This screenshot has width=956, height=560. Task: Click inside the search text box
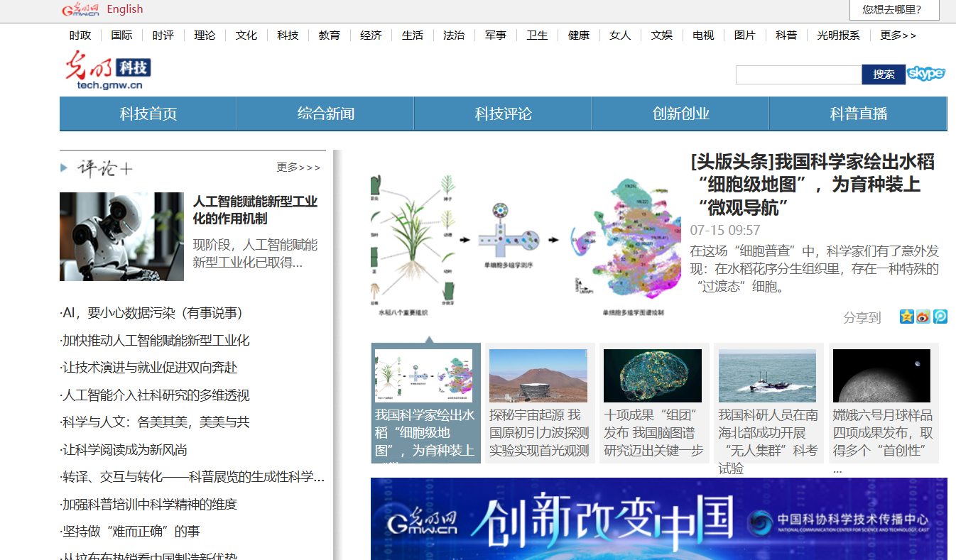pos(798,75)
